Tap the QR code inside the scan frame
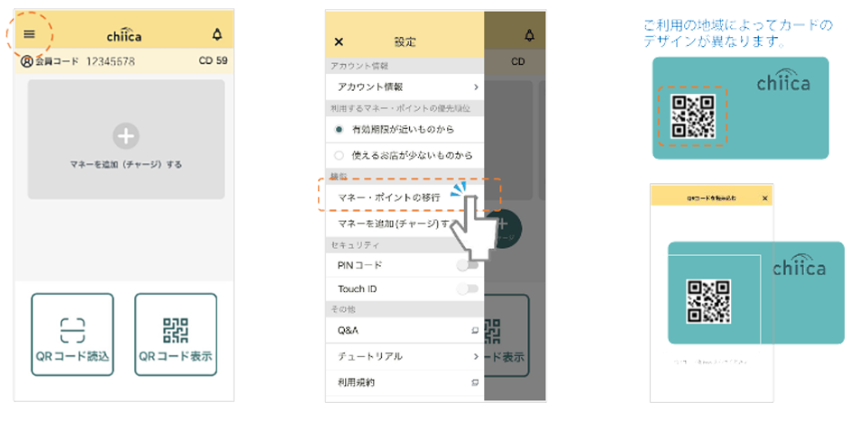860x426 pixels. 709,301
